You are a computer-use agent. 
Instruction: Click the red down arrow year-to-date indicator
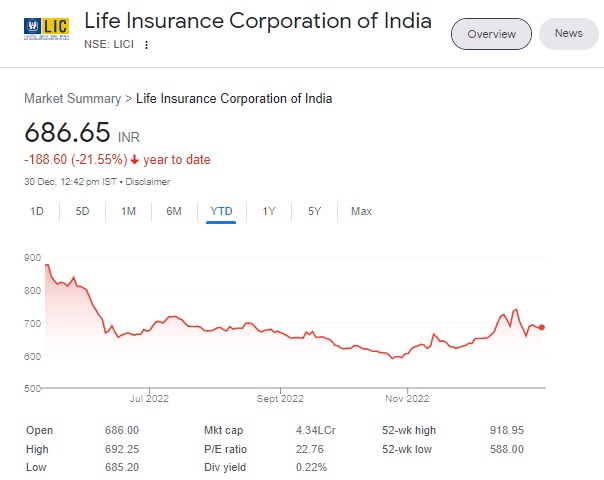tap(134, 160)
